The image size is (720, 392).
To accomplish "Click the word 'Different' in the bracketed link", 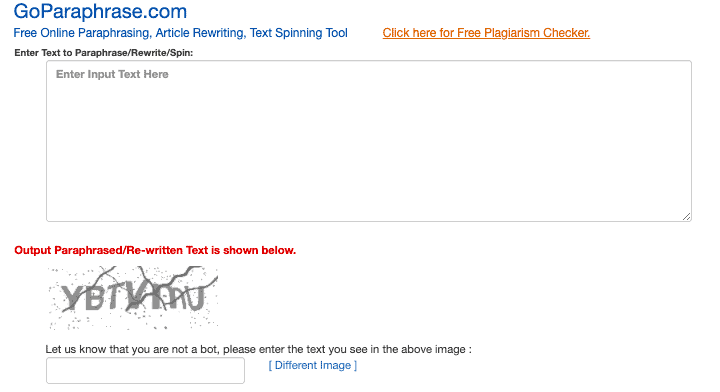I will pos(293,365).
